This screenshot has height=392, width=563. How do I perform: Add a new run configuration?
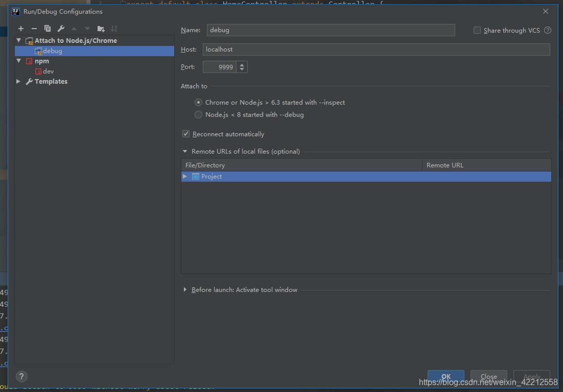click(21, 29)
